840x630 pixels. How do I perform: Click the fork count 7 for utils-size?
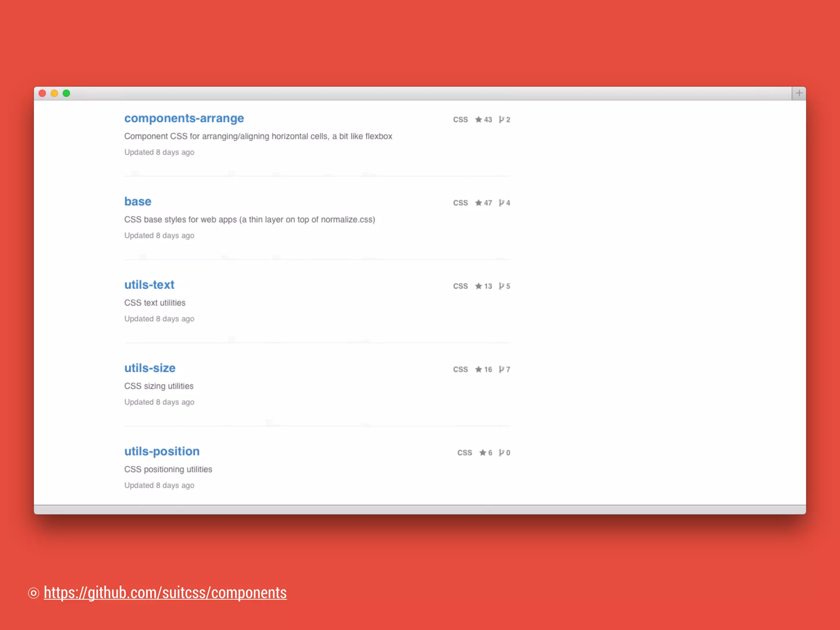[x=504, y=370]
